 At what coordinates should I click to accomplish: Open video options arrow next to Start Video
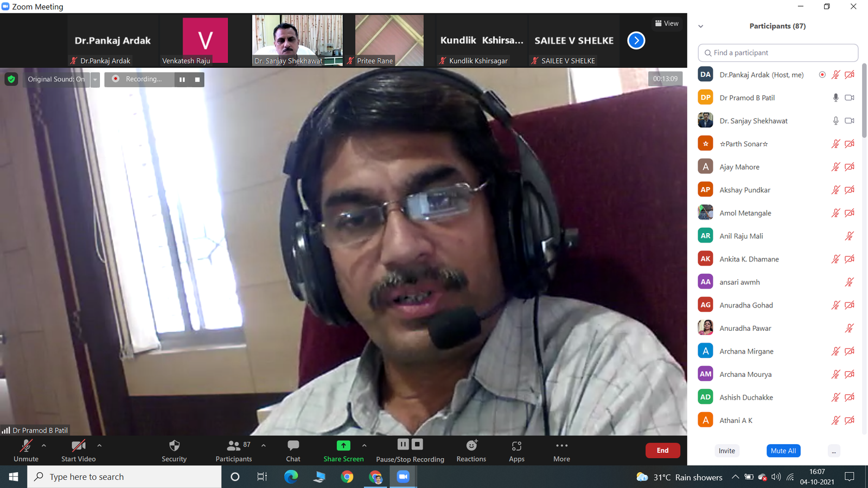coord(99,445)
